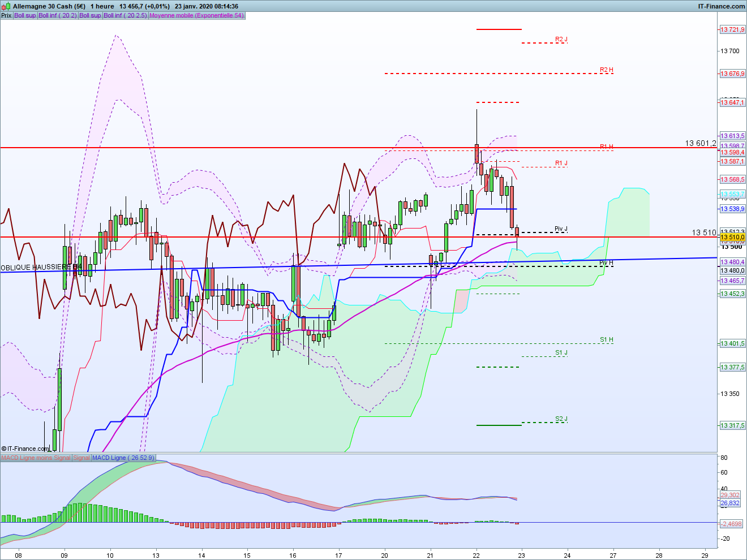Click the 13 568,5 price label
747x560 pixels.
click(x=732, y=179)
